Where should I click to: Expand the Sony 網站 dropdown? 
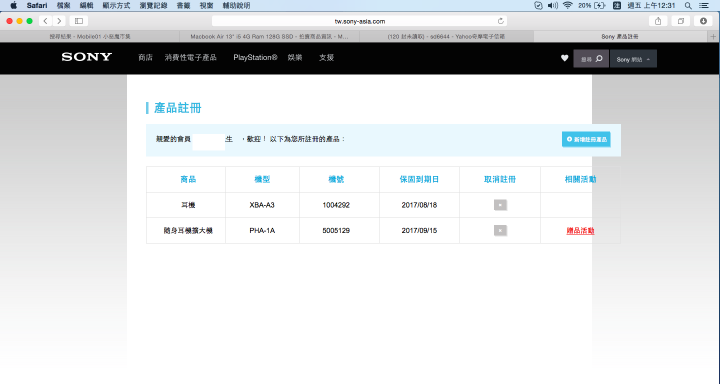point(633,59)
